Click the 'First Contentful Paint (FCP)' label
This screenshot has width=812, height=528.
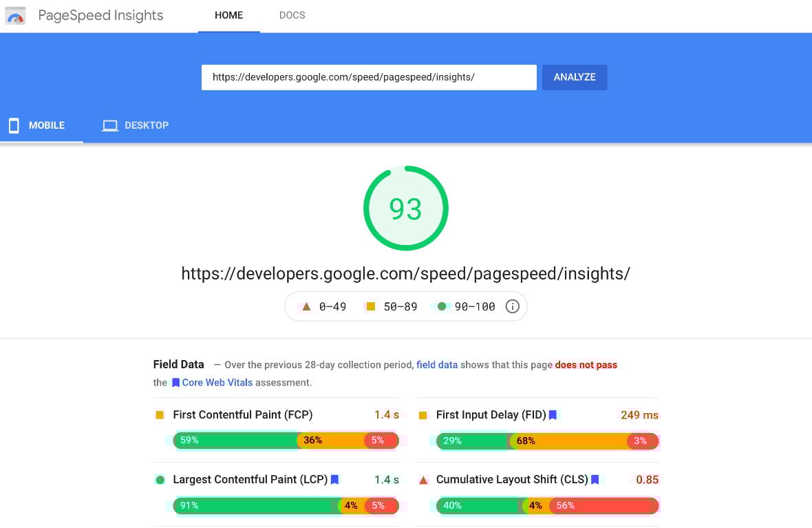(243, 414)
